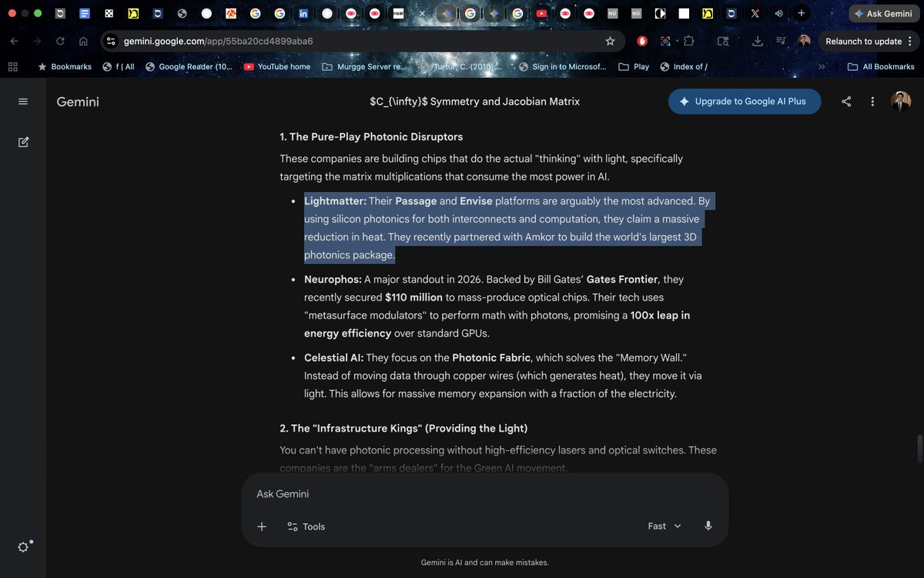Open the Murgge Server bookmark folder
The image size is (924, 578).
pyautogui.click(x=363, y=67)
